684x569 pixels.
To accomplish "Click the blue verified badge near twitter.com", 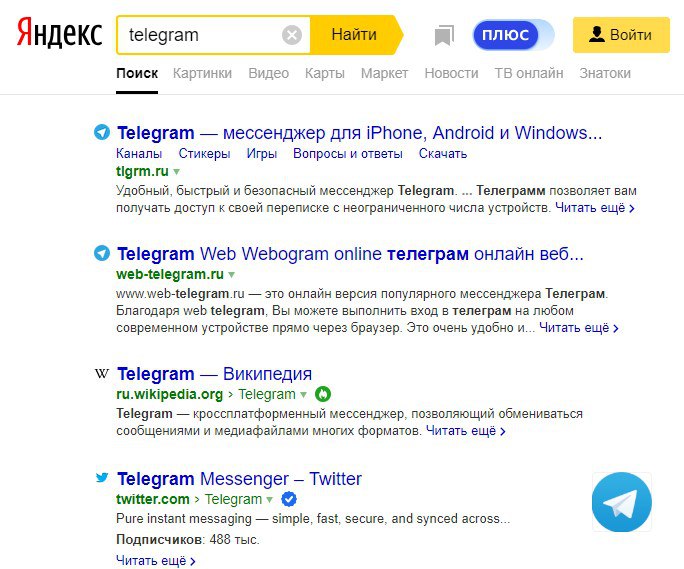I will click(x=289, y=499).
